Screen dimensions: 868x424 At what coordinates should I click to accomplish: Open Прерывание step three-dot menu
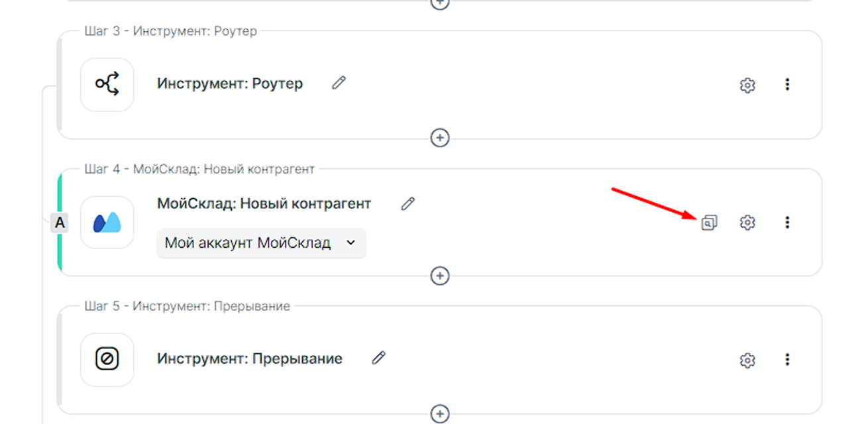787,359
